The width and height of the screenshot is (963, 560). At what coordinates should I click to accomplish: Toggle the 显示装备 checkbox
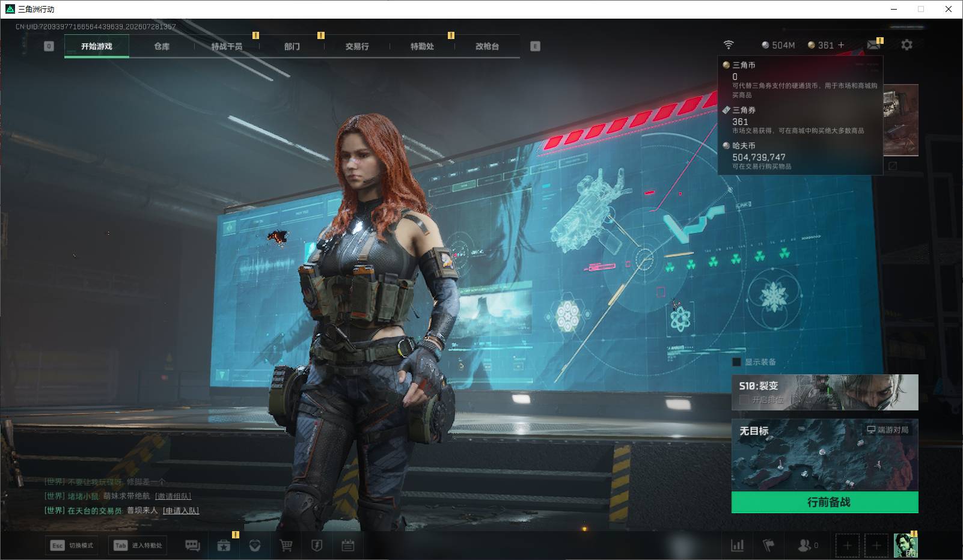tap(736, 362)
